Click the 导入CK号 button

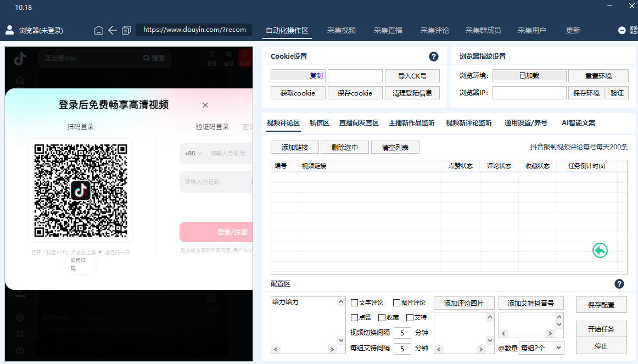coord(412,76)
